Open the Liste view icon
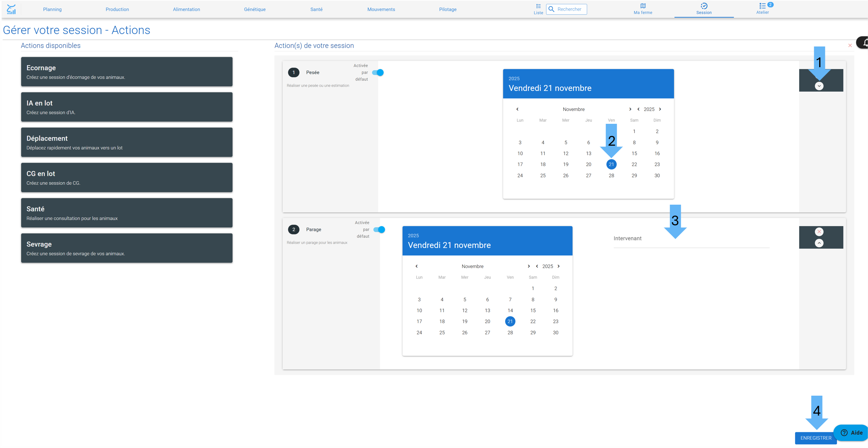This screenshot has height=448, width=868. pos(538,9)
